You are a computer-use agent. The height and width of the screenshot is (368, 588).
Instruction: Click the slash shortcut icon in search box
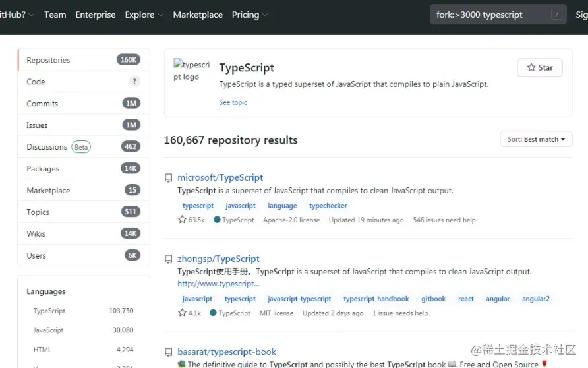point(557,15)
